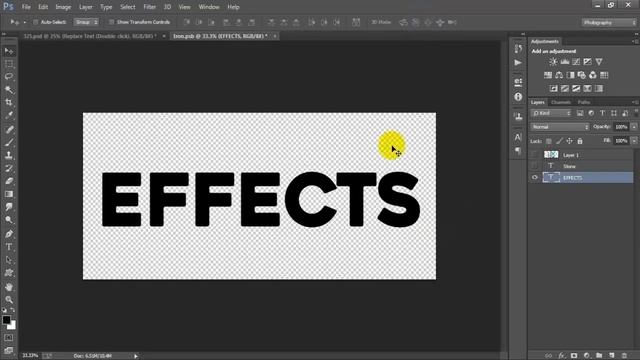Screen dimensions: 640x360
Task: Select the Dodge tool
Action: (9, 220)
